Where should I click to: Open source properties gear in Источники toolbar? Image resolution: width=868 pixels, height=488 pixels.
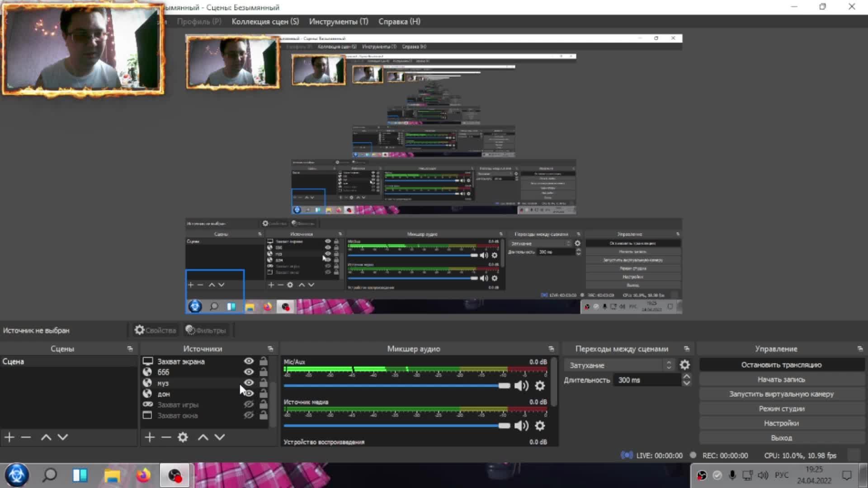click(x=183, y=437)
